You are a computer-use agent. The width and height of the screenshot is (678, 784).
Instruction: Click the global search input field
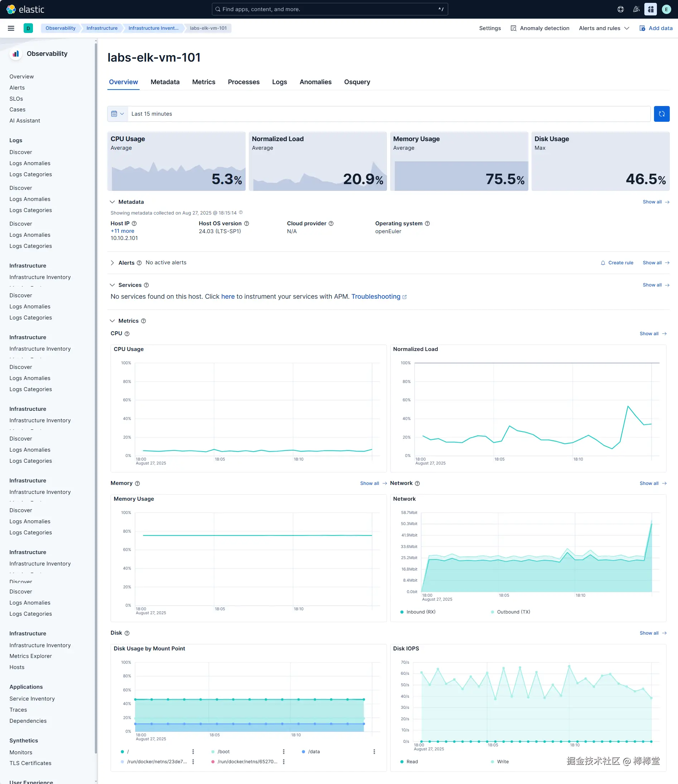coord(330,9)
